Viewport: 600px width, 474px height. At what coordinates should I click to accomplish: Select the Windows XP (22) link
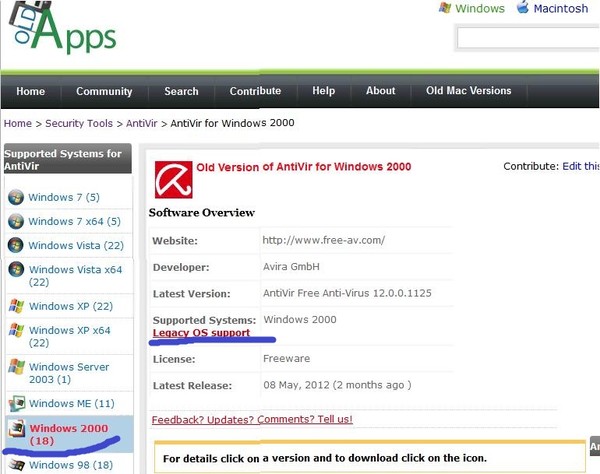click(71, 306)
